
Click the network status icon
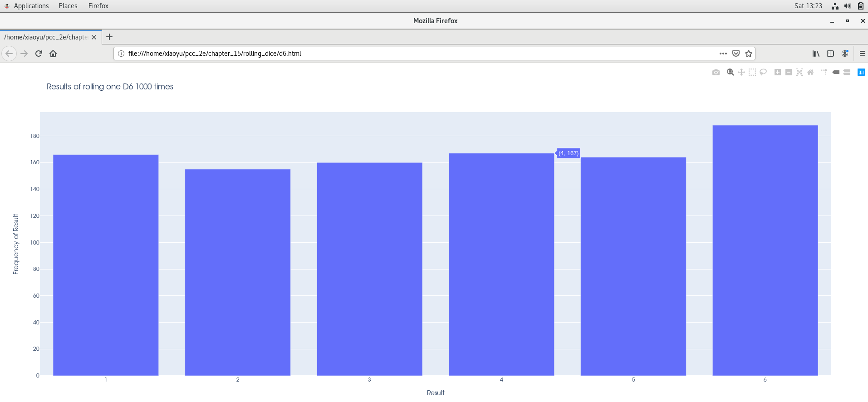(835, 6)
